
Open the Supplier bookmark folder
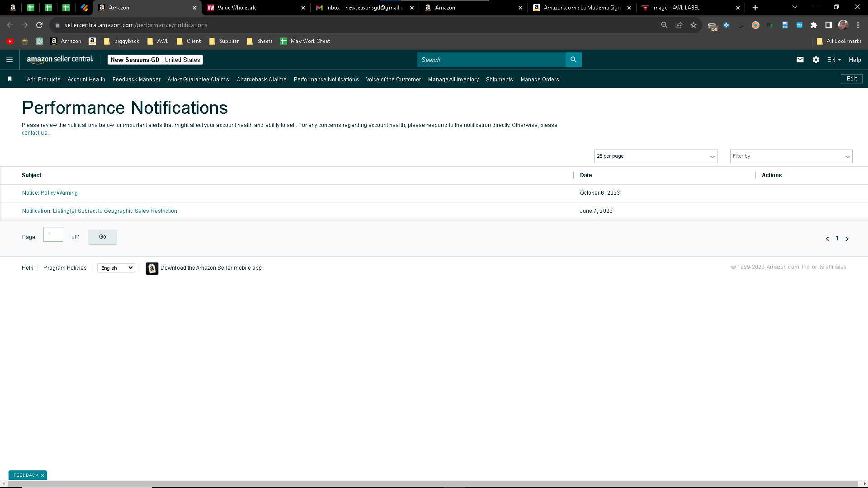click(224, 41)
